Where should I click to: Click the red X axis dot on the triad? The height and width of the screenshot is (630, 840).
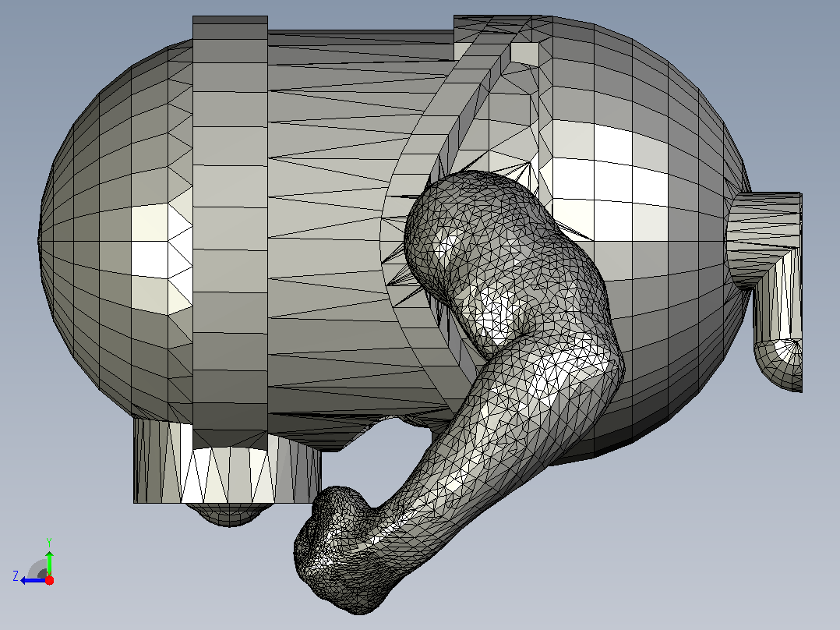(49, 580)
